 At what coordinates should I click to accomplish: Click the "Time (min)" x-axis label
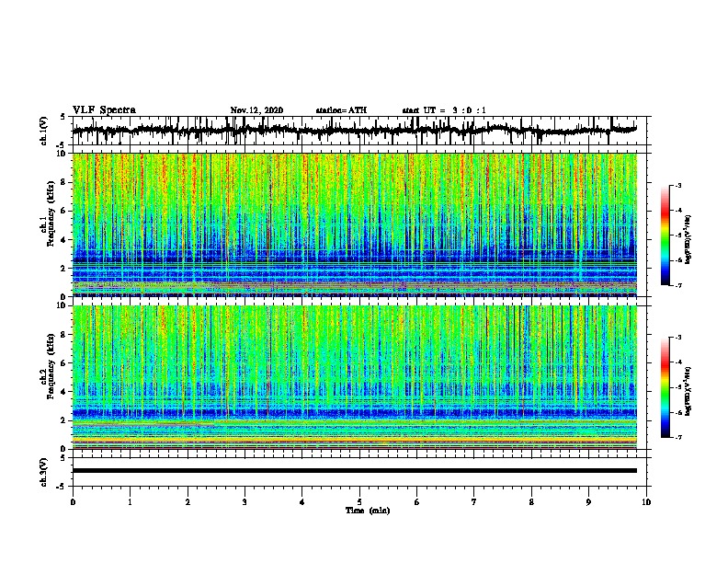pos(368,511)
